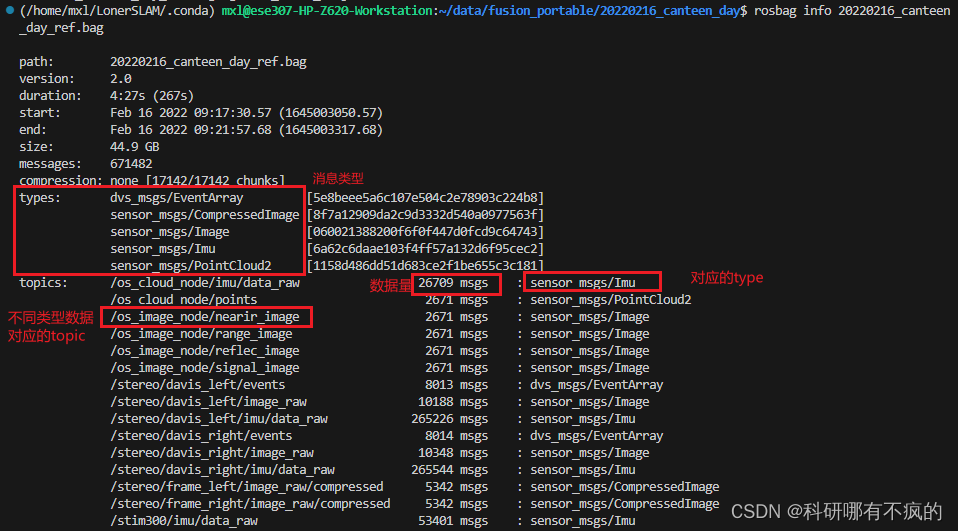958x531 pixels.
Task: Click topic /os_image_node/reflec_image
Action: click(x=205, y=351)
